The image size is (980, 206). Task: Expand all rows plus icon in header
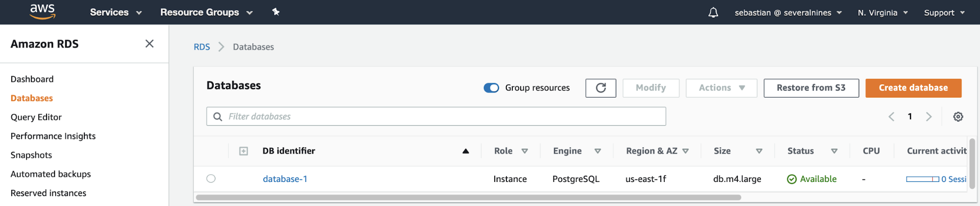click(x=243, y=151)
